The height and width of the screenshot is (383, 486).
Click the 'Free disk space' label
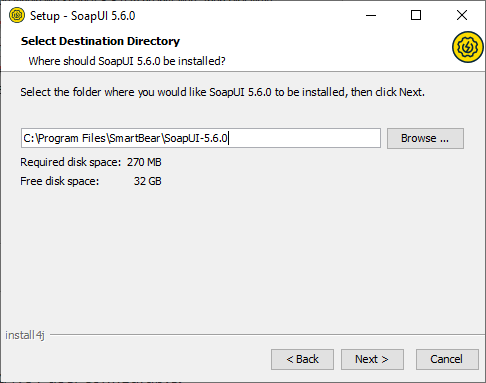(60, 181)
